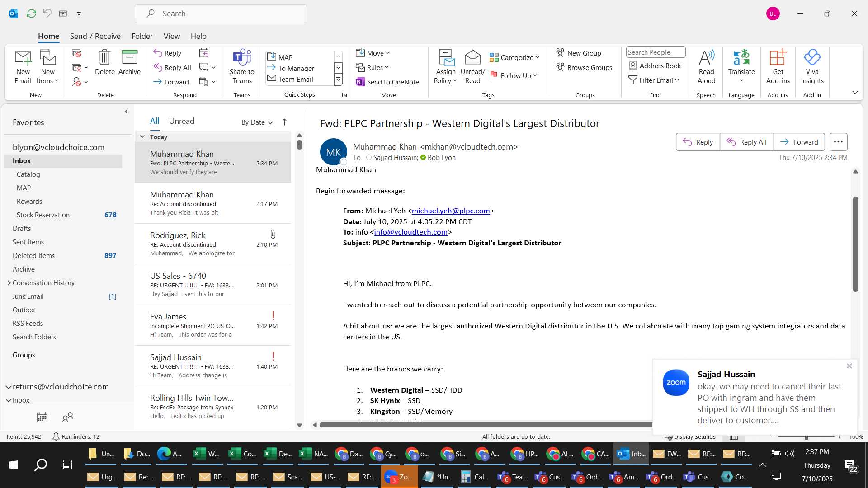868x488 pixels.
Task: Click the New Group button
Action: [x=579, y=53]
